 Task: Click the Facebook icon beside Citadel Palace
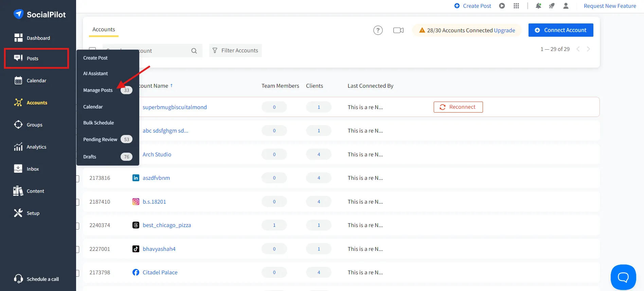[136, 272]
